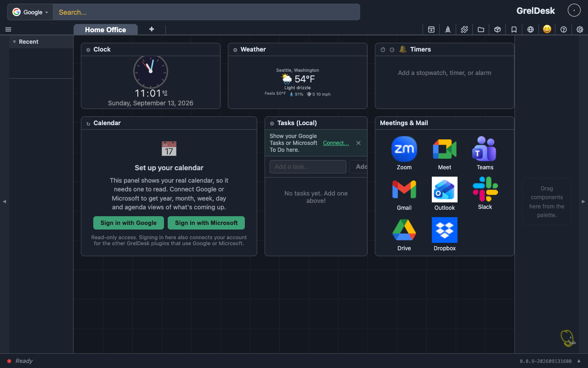Open the Outlook shortcut
588x368 pixels.
click(445, 194)
